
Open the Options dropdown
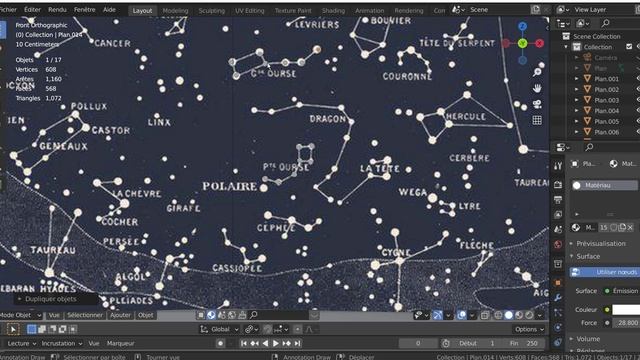pyautogui.click(x=529, y=329)
